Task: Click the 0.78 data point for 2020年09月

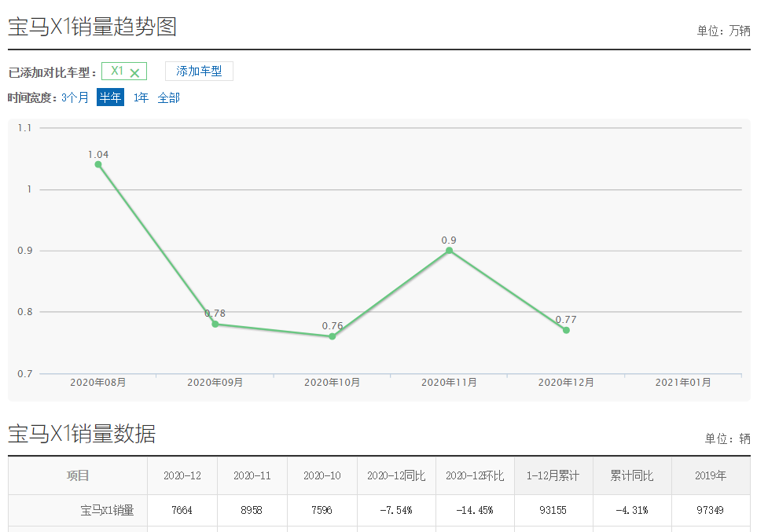Action: [x=215, y=324]
